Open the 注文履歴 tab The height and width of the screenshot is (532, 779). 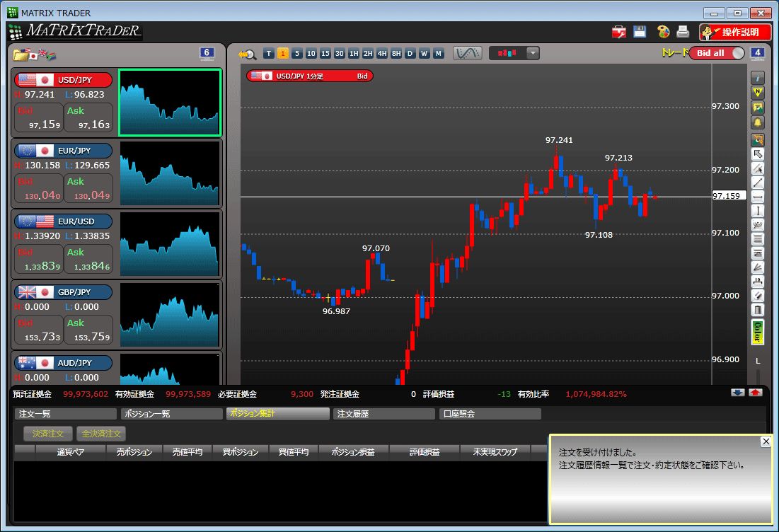384,414
